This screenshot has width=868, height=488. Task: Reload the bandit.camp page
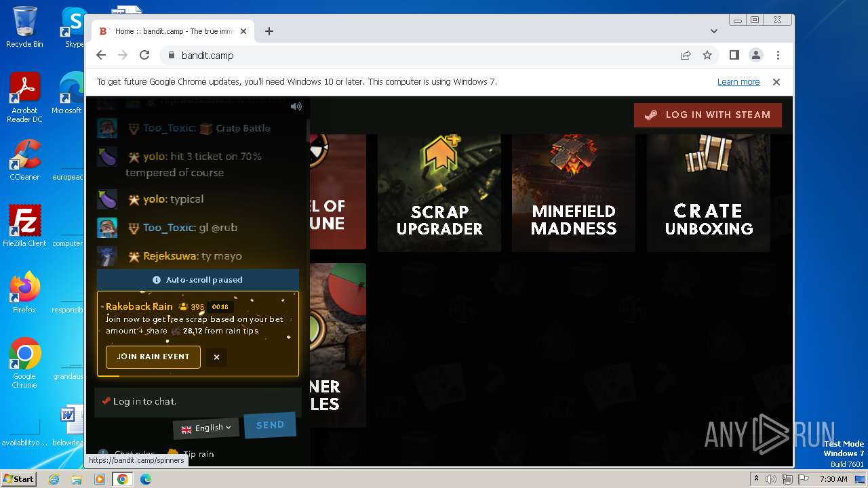144,56
